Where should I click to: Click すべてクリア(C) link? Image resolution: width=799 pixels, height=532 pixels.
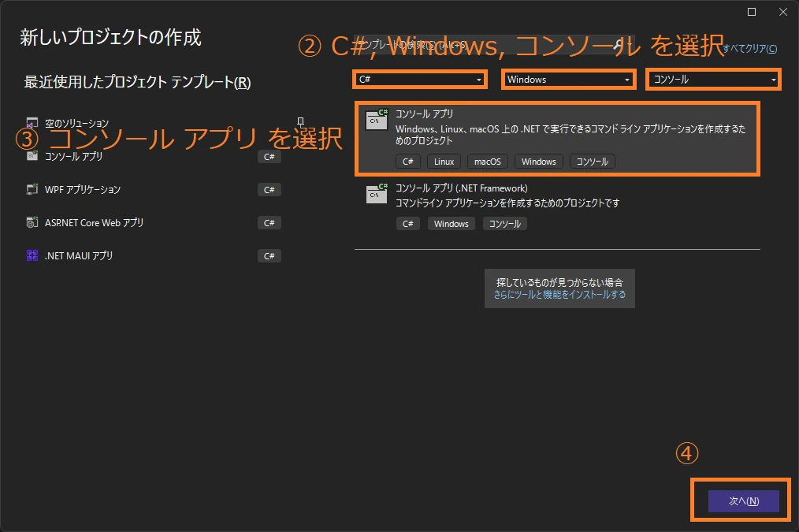[x=749, y=48]
